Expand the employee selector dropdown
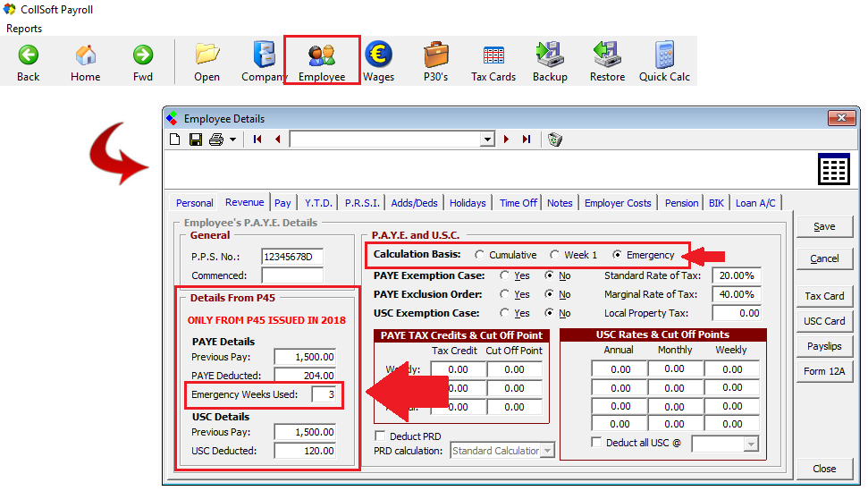Viewport: 868px width, 491px height. pyautogui.click(x=487, y=140)
